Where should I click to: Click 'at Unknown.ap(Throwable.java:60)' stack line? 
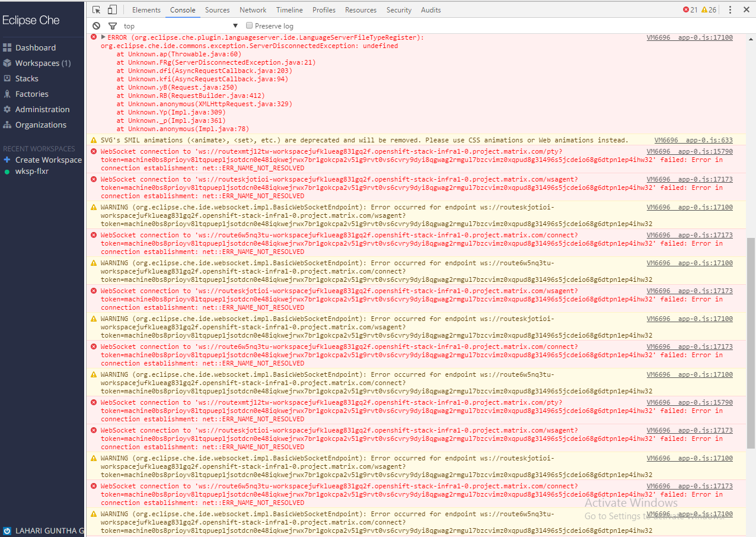pyautogui.click(x=179, y=54)
